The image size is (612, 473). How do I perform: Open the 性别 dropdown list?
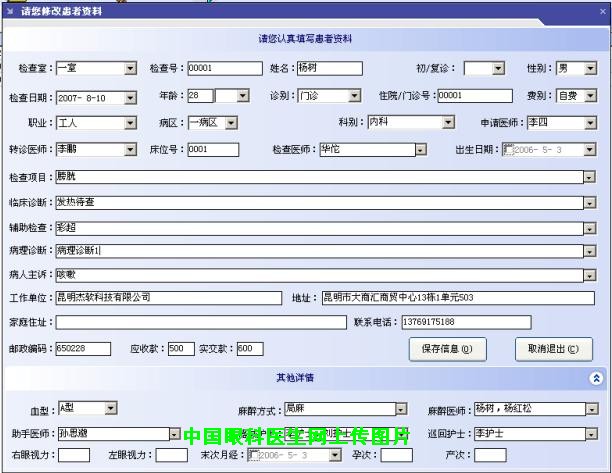(589, 69)
